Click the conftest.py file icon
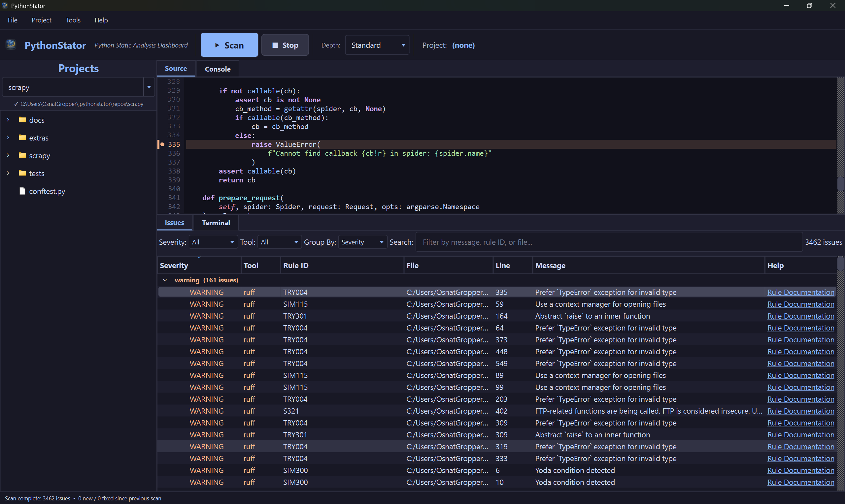 (x=22, y=191)
